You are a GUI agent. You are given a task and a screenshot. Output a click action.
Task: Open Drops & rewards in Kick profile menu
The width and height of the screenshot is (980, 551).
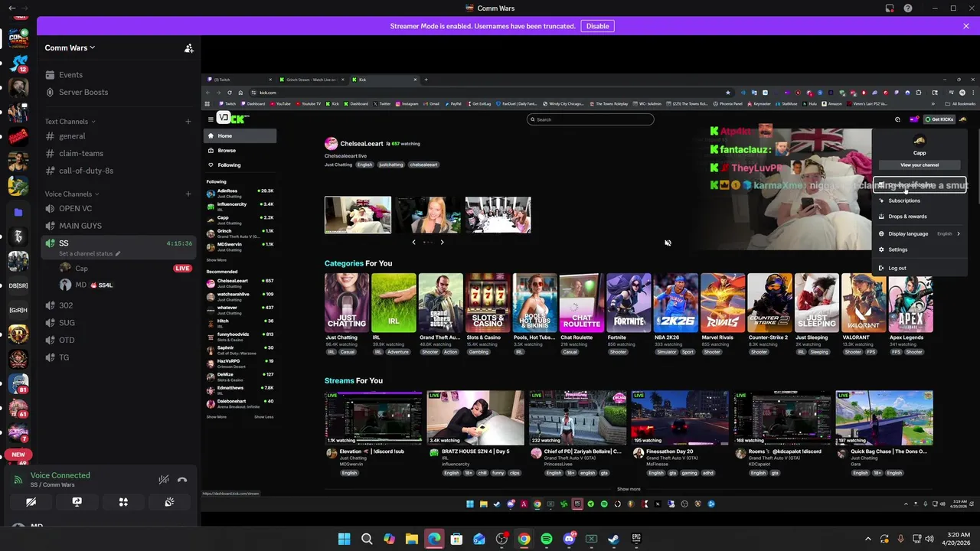(920, 217)
